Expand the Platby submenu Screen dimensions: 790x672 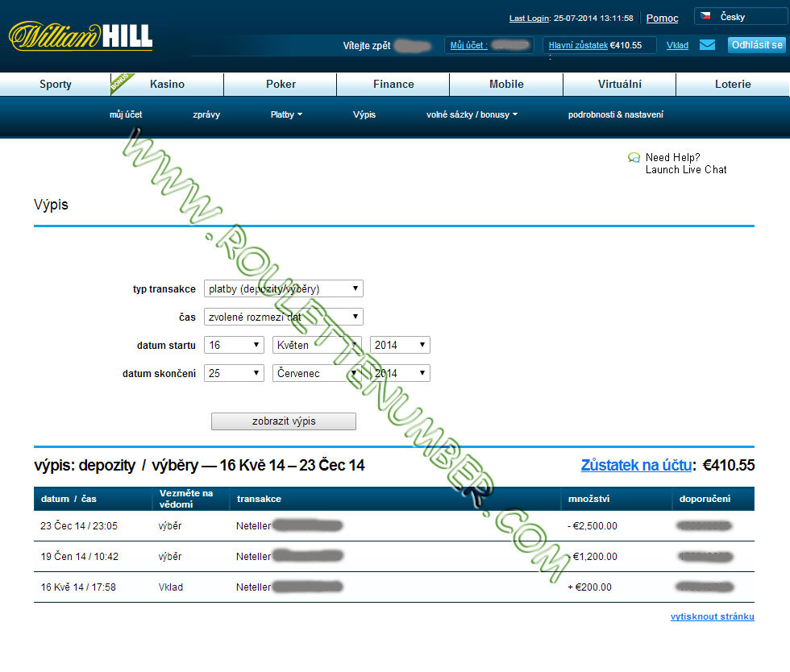[x=286, y=114]
